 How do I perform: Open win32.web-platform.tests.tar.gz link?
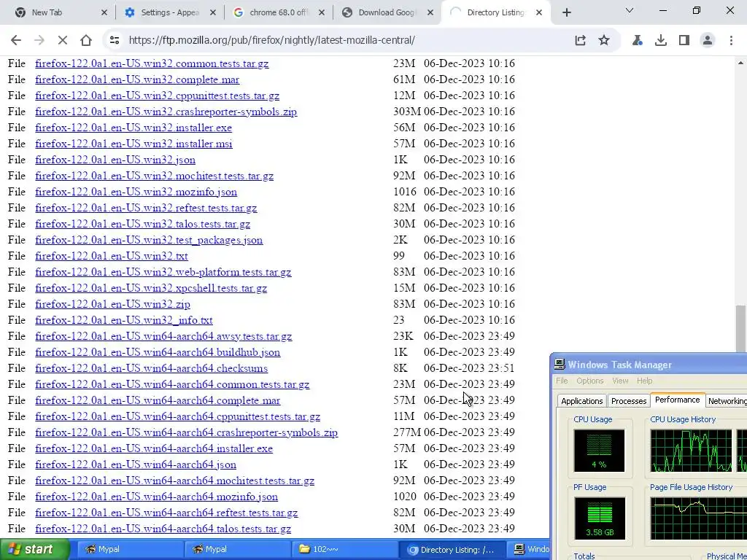point(163,273)
